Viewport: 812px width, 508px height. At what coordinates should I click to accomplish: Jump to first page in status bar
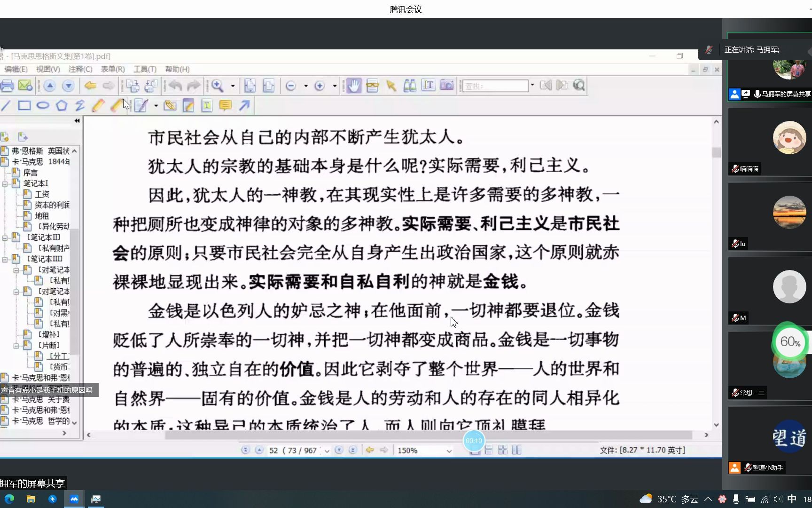(x=245, y=450)
